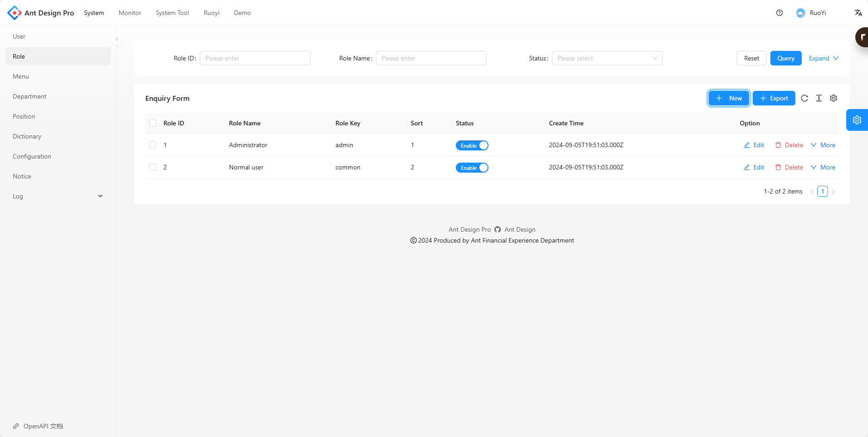Toggle the Administrator status switch
The width and height of the screenshot is (868, 437).
coord(472,145)
